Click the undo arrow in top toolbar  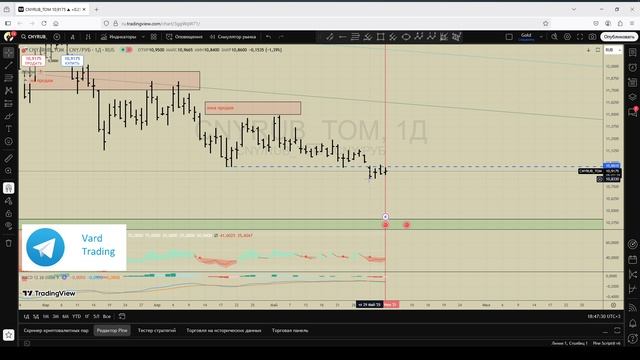[268, 37]
